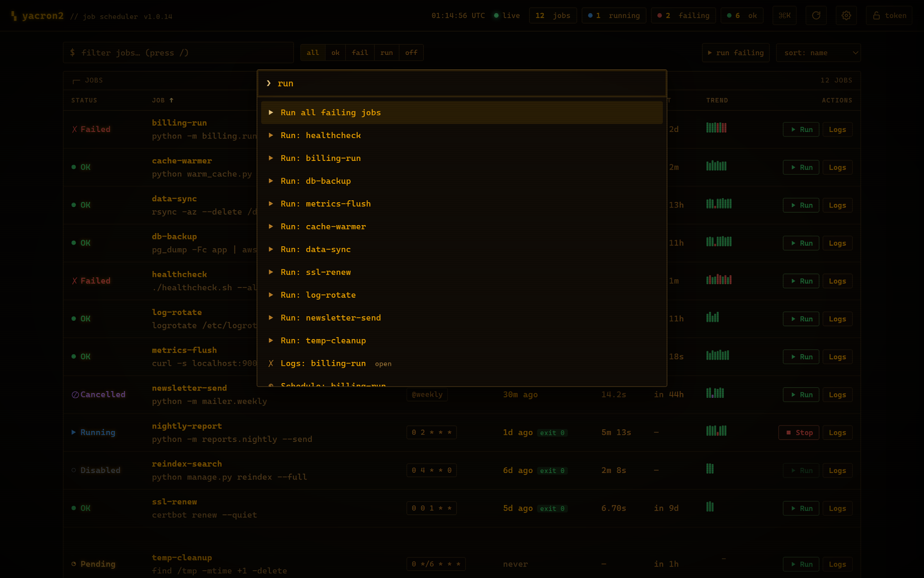
Task: Choose 'Run: db-backup' in palette
Action: (x=462, y=181)
